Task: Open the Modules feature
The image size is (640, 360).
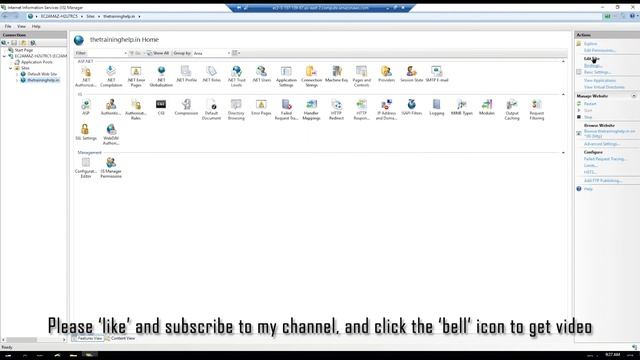Action: click(x=487, y=107)
